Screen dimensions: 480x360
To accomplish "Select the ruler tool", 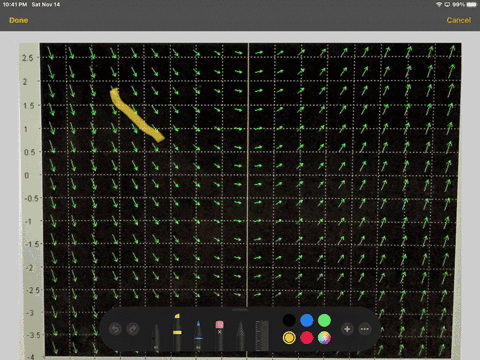I will [x=262, y=335].
